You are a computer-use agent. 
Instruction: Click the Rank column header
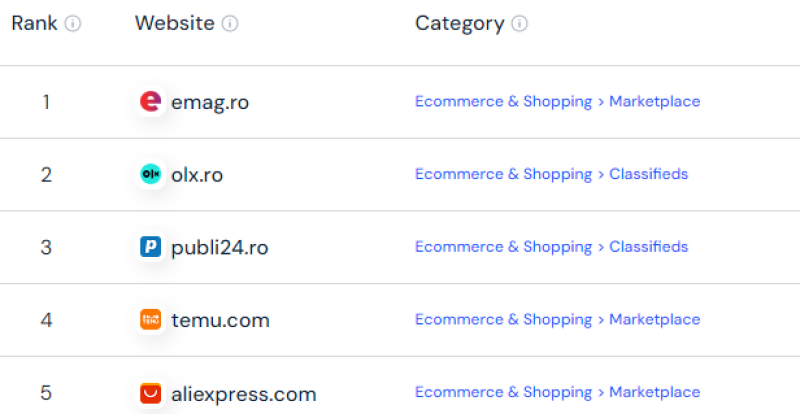(34, 23)
